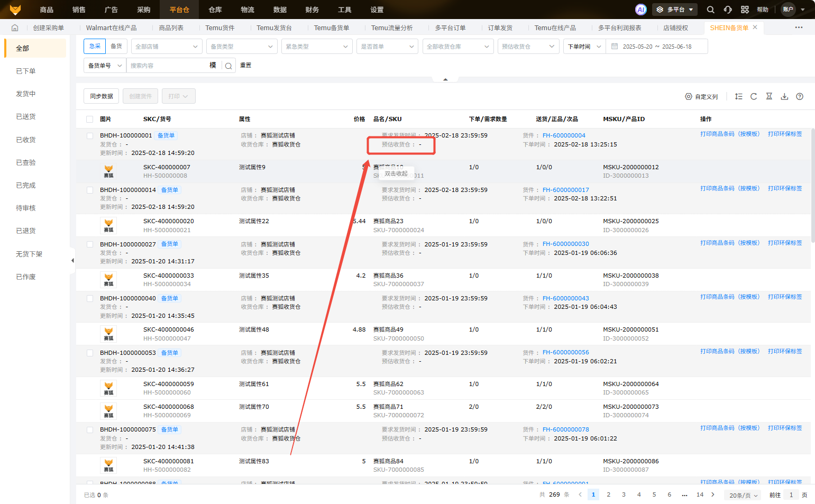This screenshot has height=504, width=815.
Task: Click the refresh icon above the table
Action: 754,96
